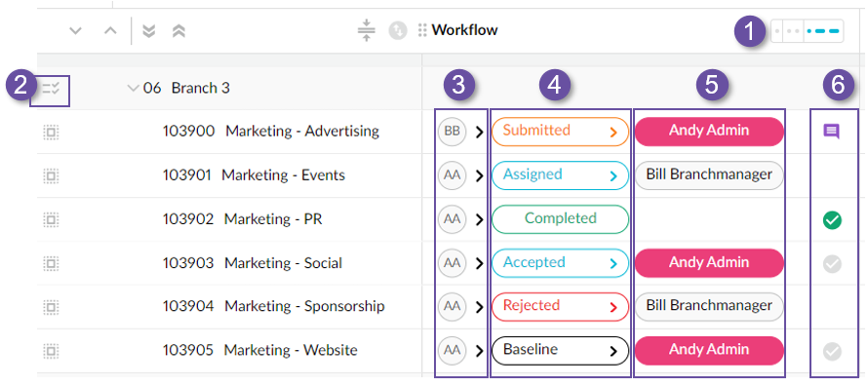Click the circular sync icon near Workflow
The image size is (868, 387).
tap(398, 30)
